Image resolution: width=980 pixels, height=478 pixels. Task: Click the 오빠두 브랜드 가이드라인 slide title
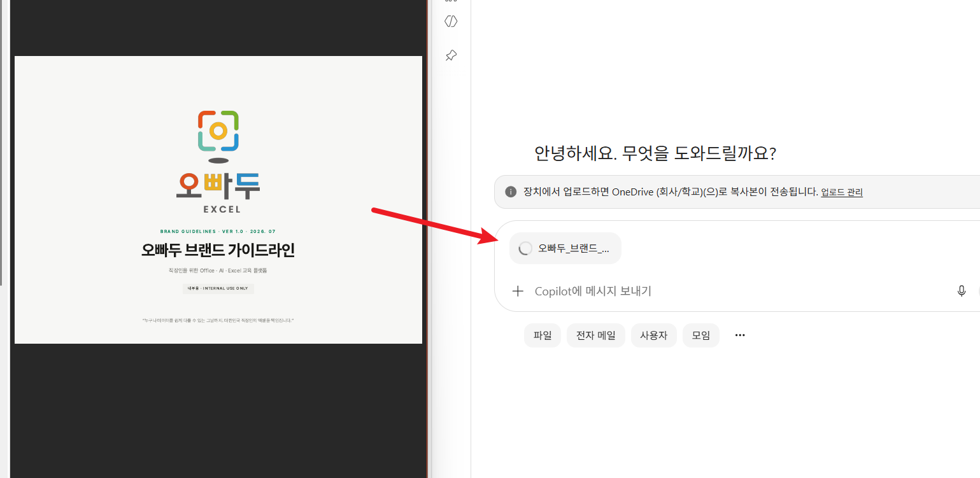tap(218, 250)
